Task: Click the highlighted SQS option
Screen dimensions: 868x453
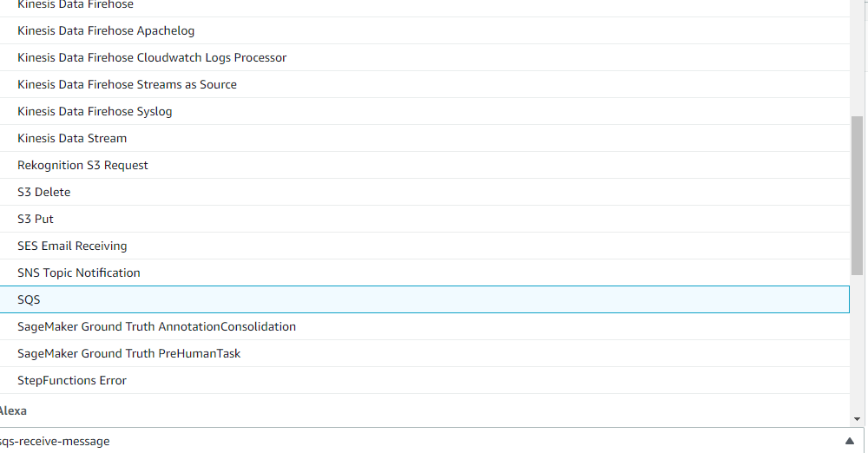Action: click(x=424, y=299)
